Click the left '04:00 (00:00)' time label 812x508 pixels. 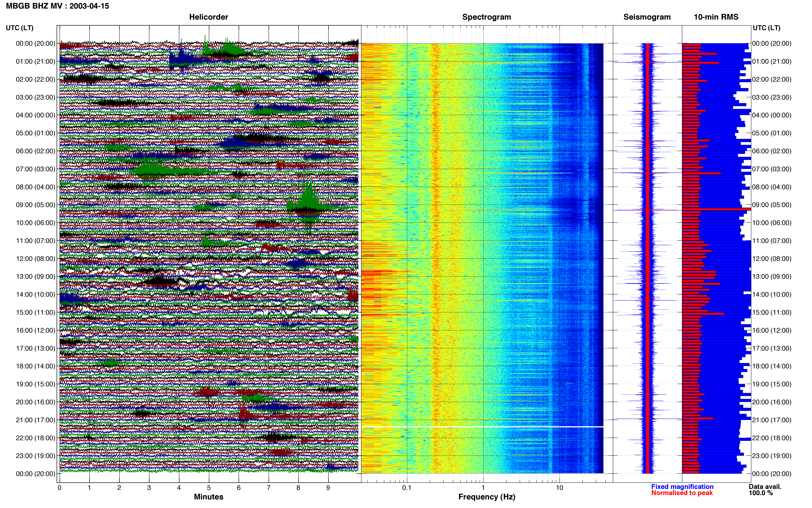tap(36, 115)
